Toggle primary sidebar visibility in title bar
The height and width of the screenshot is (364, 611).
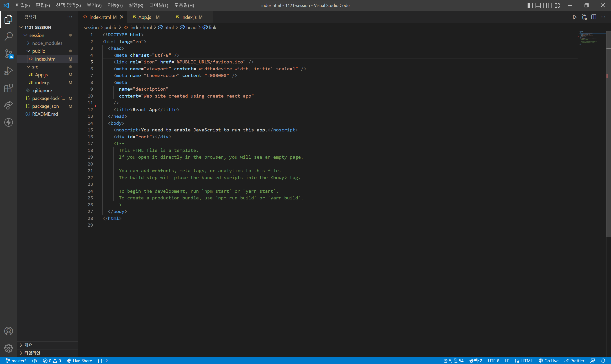pos(530,5)
